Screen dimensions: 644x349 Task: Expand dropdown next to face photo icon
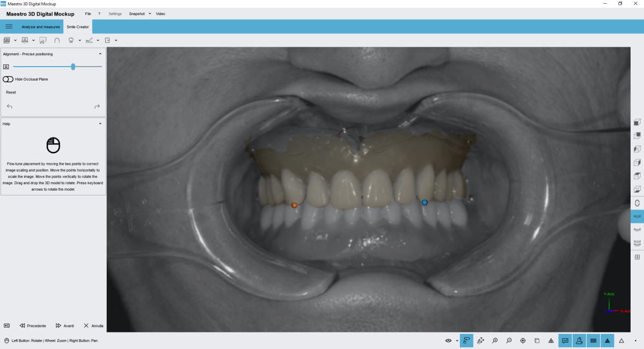pos(33,40)
